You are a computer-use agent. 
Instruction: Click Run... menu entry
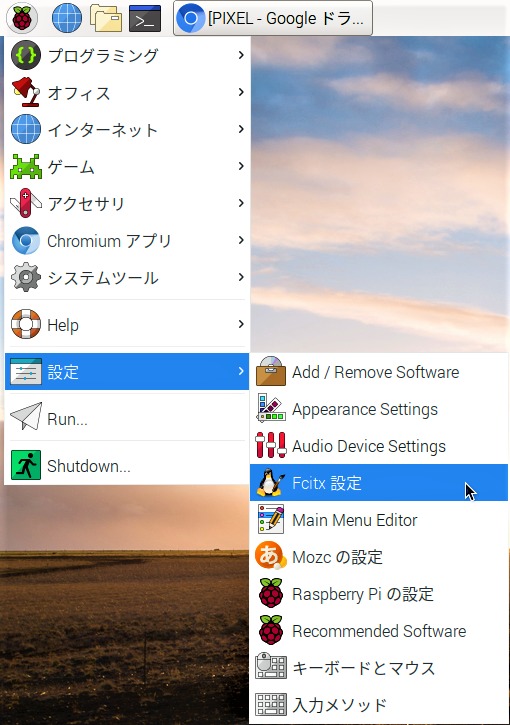pyautogui.click(x=127, y=418)
